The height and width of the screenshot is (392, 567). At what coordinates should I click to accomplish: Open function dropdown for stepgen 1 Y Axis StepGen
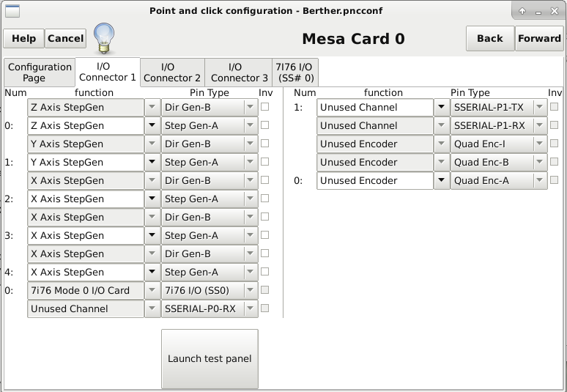click(152, 162)
